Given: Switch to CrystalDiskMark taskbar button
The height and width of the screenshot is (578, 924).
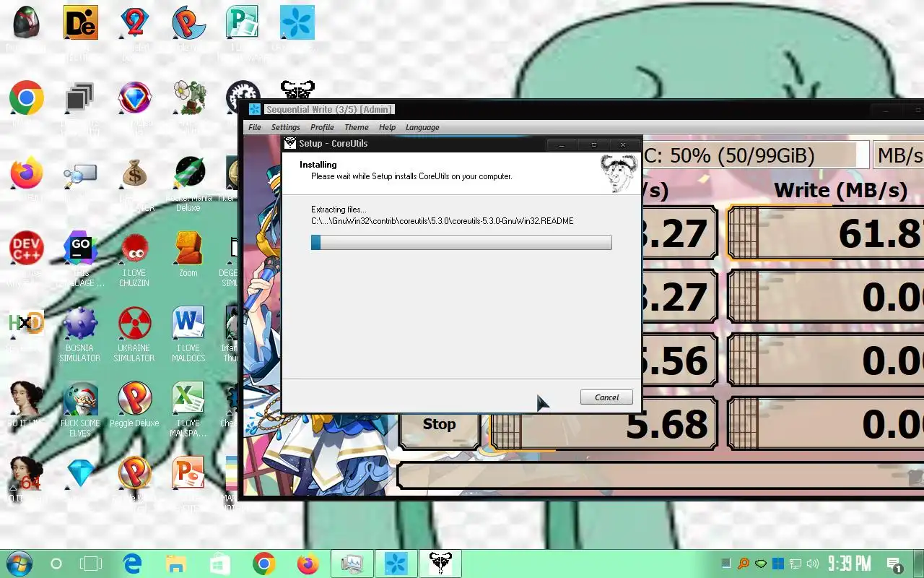Looking at the screenshot, I should pyautogui.click(x=396, y=564).
